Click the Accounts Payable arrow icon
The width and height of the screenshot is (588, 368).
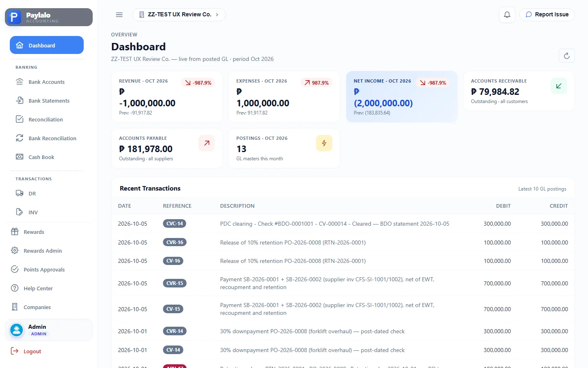click(207, 143)
